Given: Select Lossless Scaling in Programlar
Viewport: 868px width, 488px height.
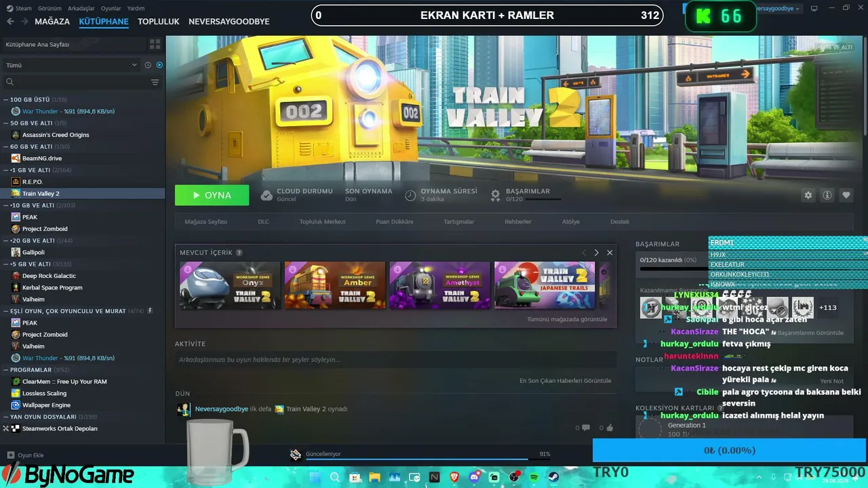Looking at the screenshot, I should [44, 393].
